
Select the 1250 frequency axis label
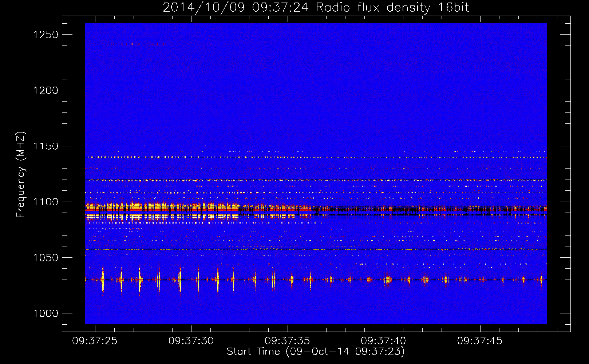click(x=46, y=35)
